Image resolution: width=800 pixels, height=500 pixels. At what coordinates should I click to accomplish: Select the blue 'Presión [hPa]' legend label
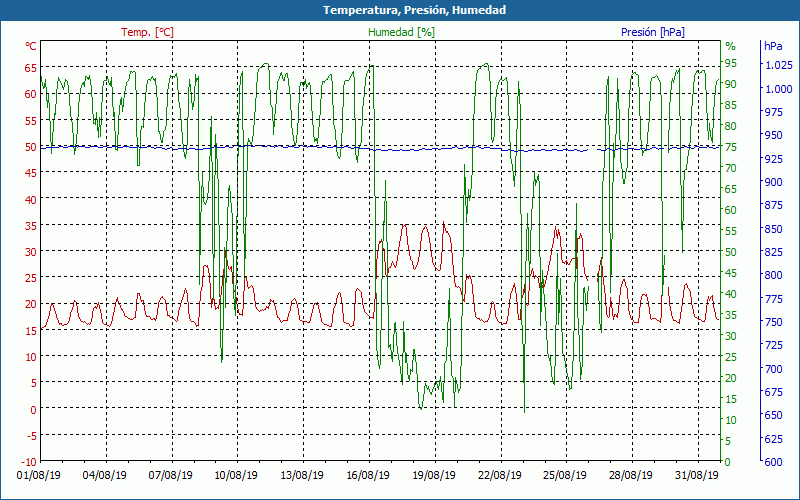click(x=653, y=32)
